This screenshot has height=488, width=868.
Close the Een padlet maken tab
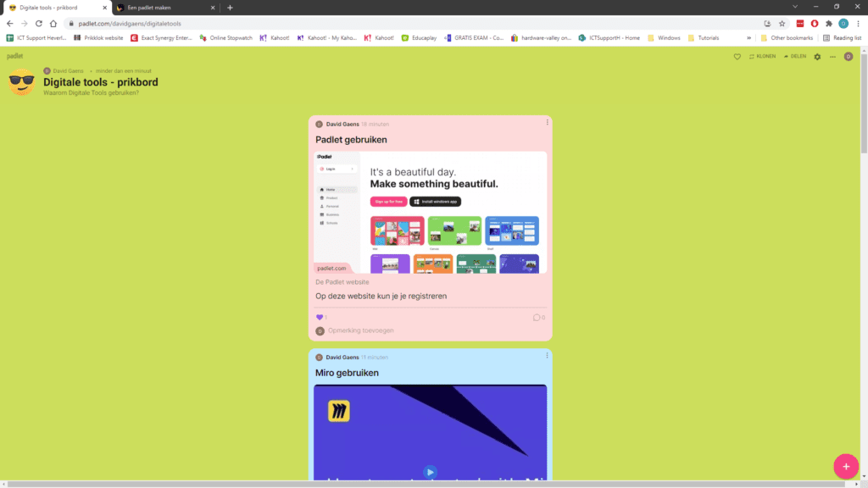click(213, 8)
